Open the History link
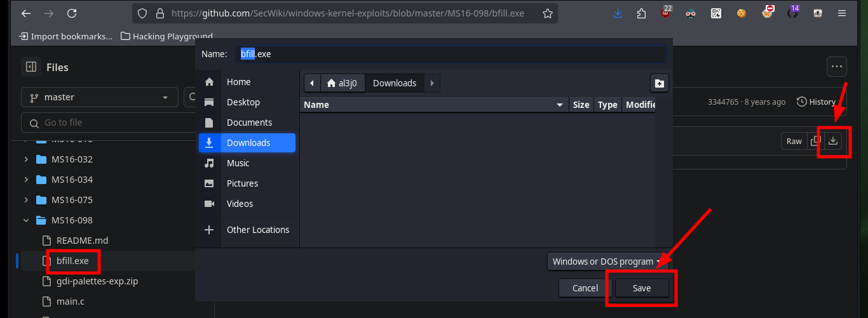The width and height of the screenshot is (868, 318). click(817, 102)
